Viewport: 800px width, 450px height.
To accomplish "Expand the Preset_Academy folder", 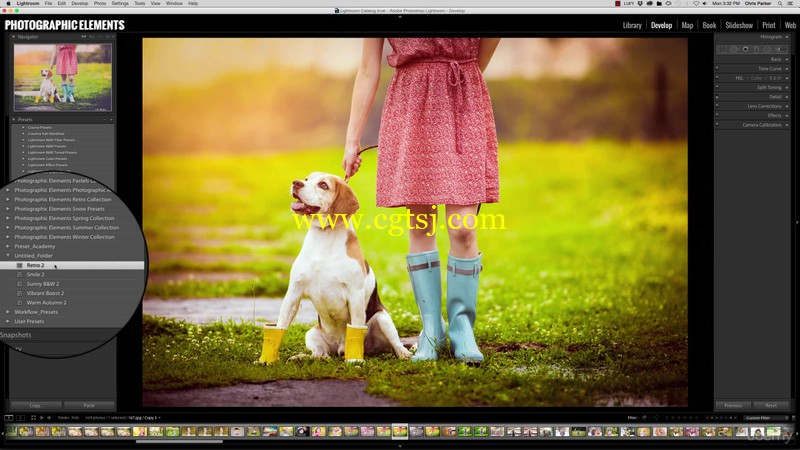I will pyautogui.click(x=7, y=246).
